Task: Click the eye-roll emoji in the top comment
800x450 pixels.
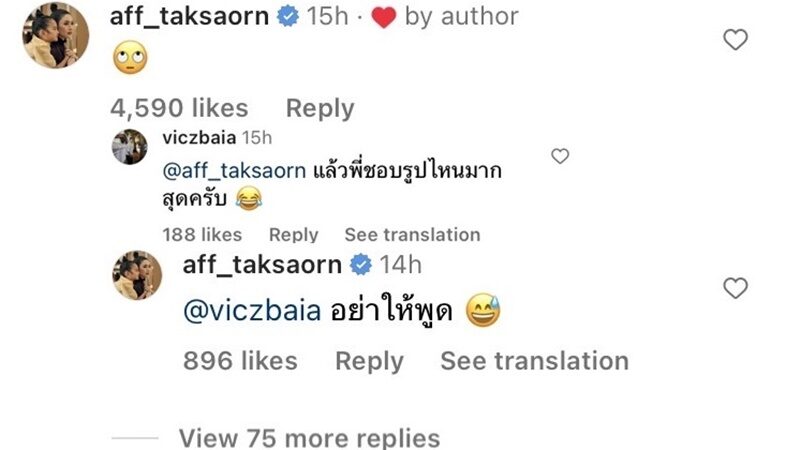Action: point(130,57)
